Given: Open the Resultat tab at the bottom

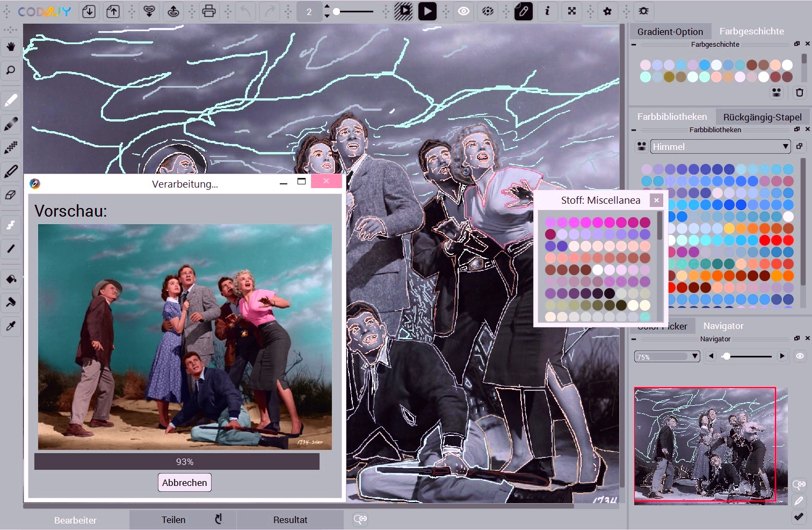Looking at the screenshot, I should coord(291,520).
